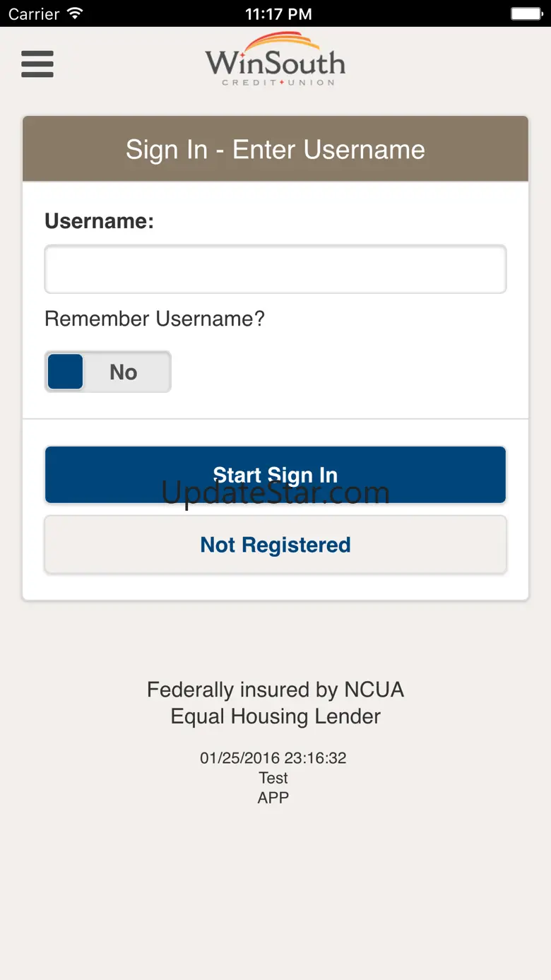
Task: Tap the "Test" label in footer
Action: pyautogui.click(x=273, y=778)
